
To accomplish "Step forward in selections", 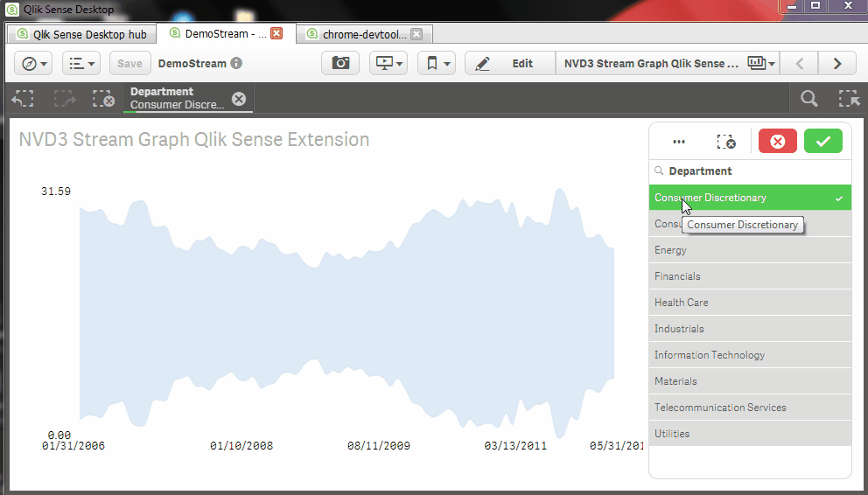I will [65, 99].
